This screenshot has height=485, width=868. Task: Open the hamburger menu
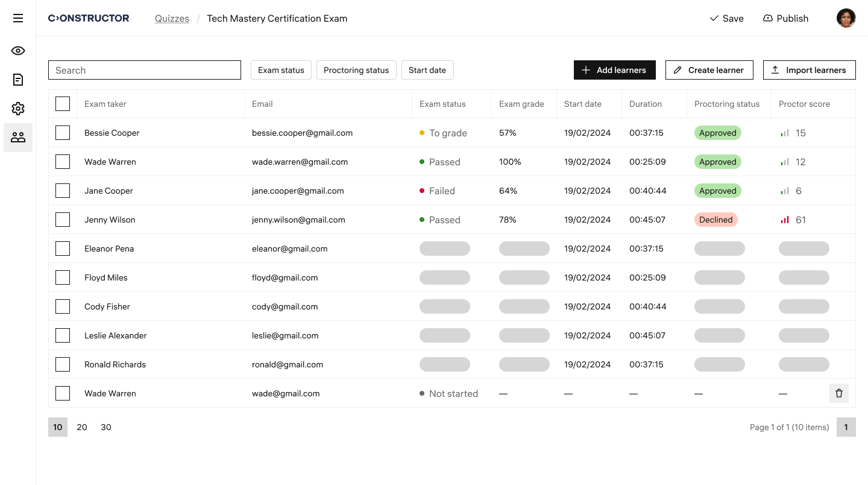18,18
